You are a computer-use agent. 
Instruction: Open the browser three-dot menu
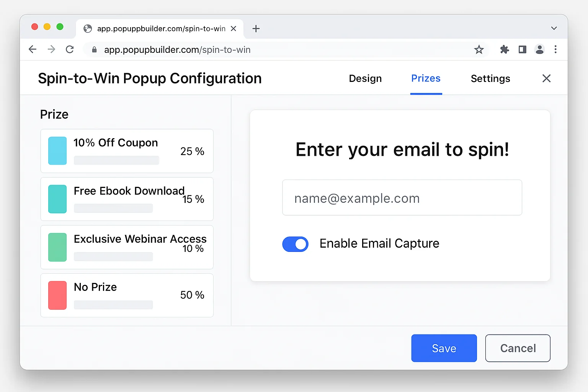click(x=556, y=49)
